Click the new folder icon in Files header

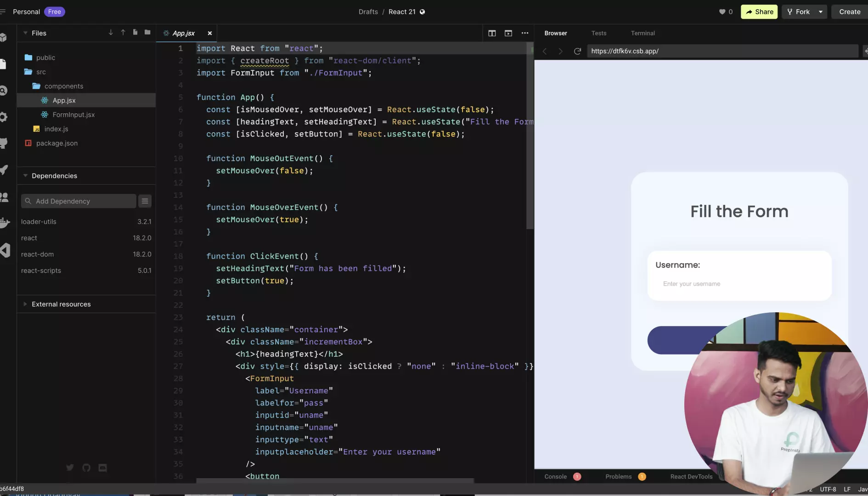tap(147, 33)
